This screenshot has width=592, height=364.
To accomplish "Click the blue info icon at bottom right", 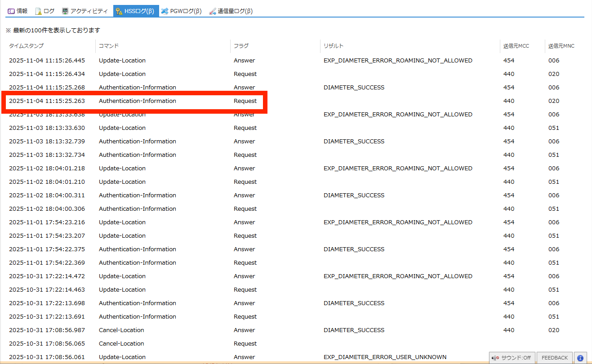I will pyautogui.click(x=580, y=358).
